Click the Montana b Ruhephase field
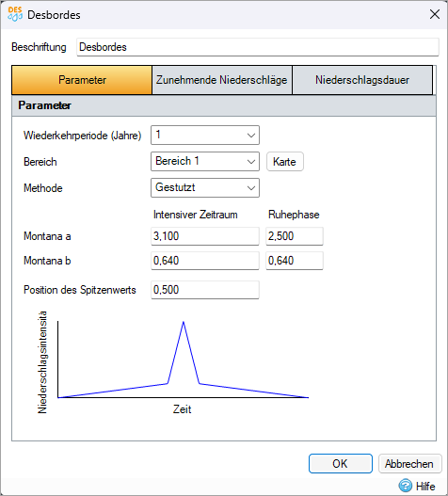Screen dimensions: 448x496 click(x=295, y=261)
